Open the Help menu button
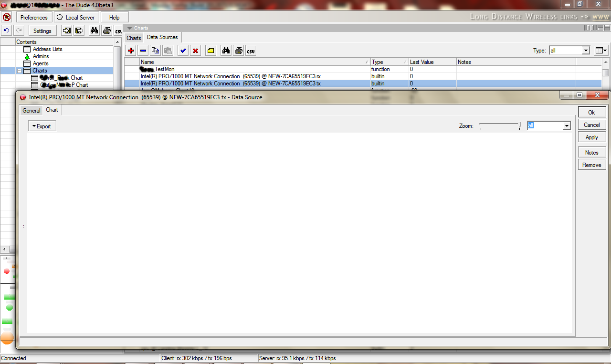The width and height of the screenshot is (611, 364). (x=115, y=17)
